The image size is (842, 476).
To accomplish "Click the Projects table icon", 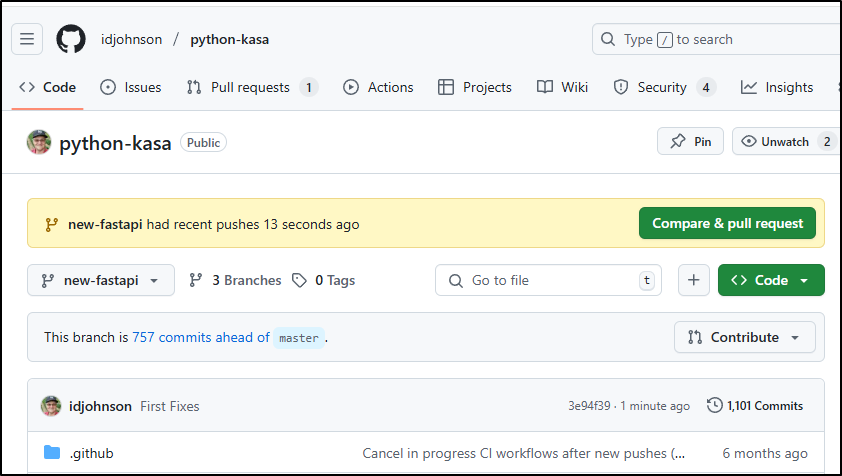I will click(446, 87).
